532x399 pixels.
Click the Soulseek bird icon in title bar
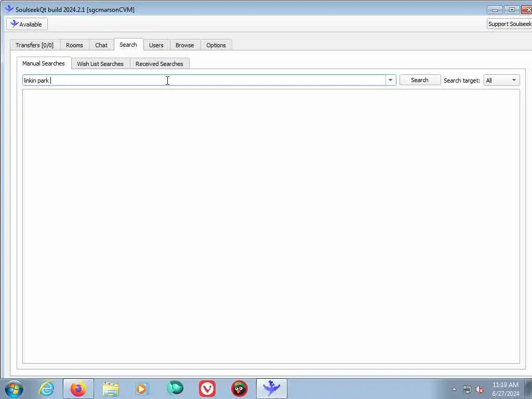click(x=9, y=9)
